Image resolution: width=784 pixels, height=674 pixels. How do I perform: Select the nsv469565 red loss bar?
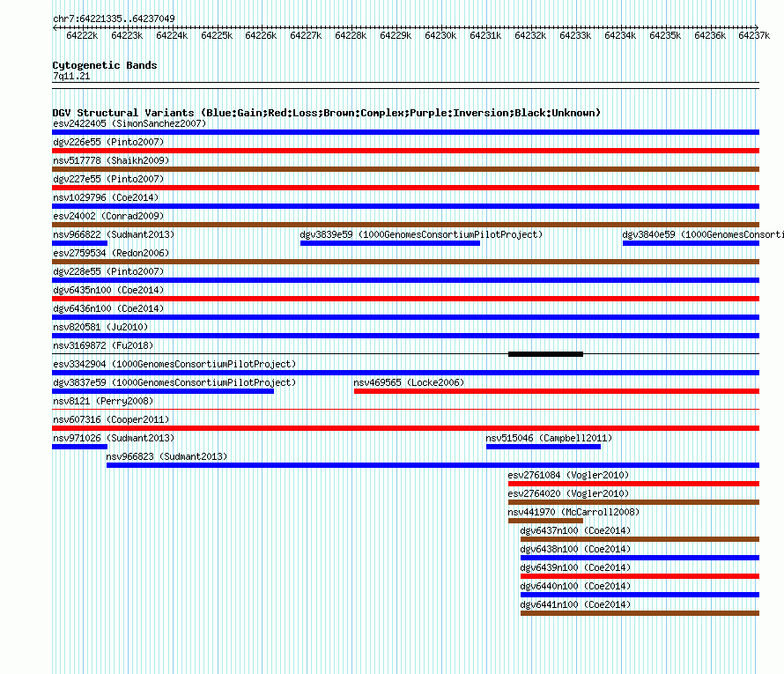click(557, 391)
